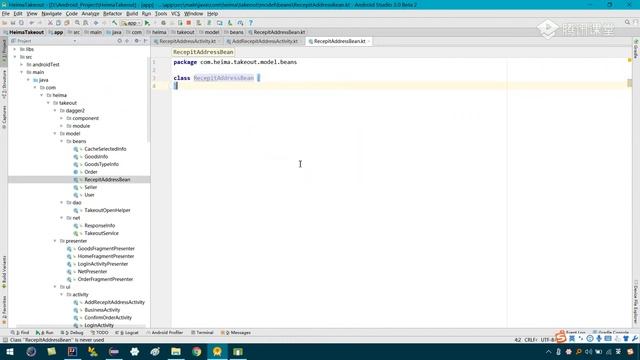640x360 pixels.
Task: Open the Build menu
Action: click(132, 13)
